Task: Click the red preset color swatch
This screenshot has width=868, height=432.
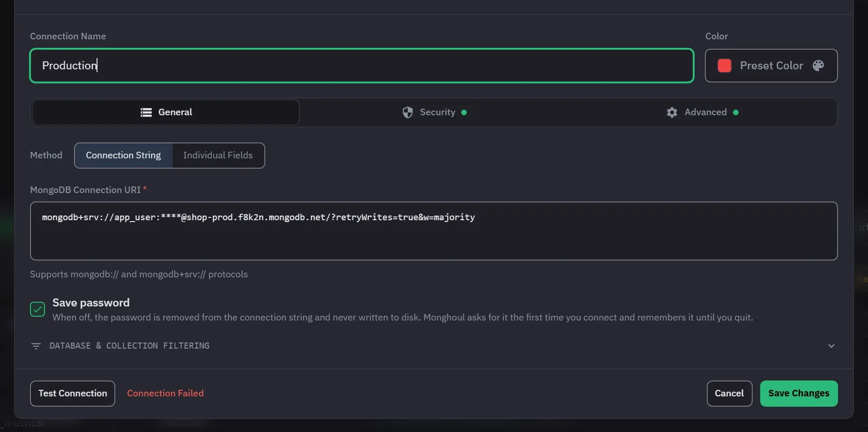Action: coord(725,66)
